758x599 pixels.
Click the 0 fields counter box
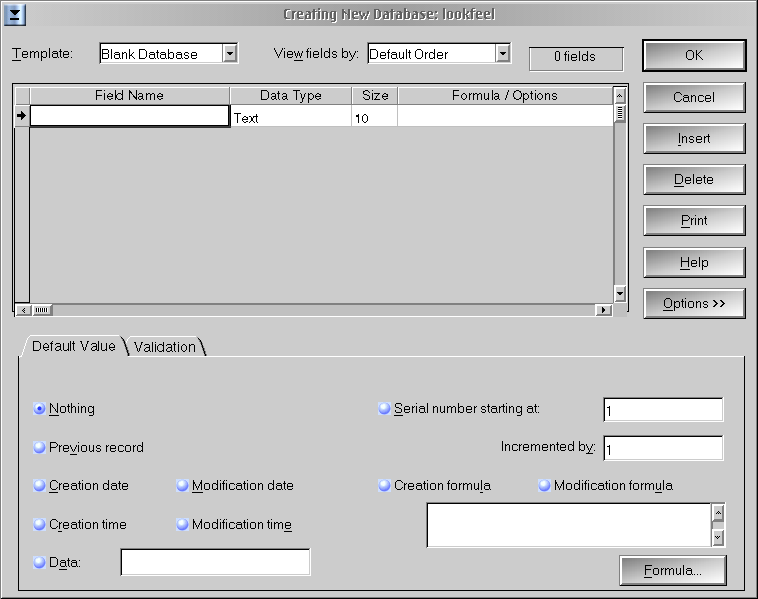click(x=575, y=57)
